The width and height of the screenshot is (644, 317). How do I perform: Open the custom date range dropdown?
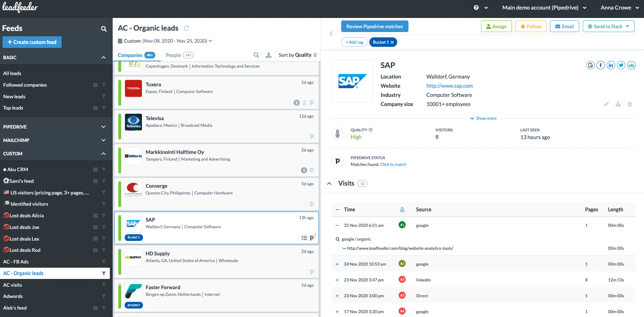(x=210, y=41)
